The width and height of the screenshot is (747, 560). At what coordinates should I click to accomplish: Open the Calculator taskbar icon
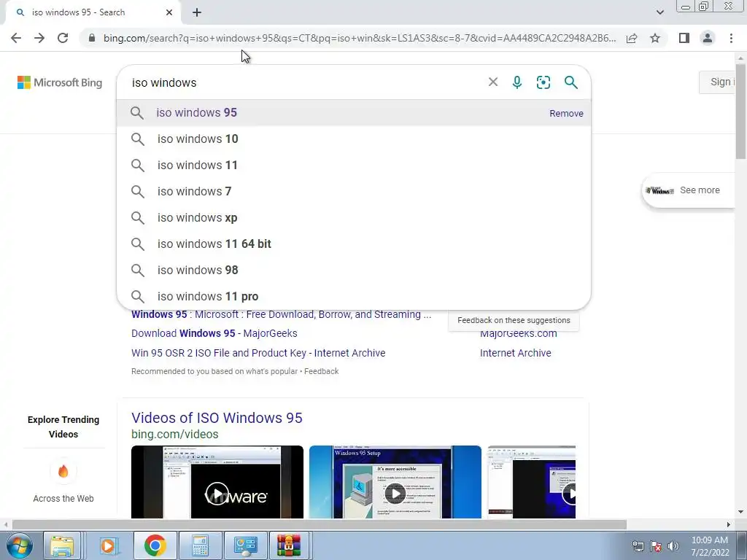(200, 545)
